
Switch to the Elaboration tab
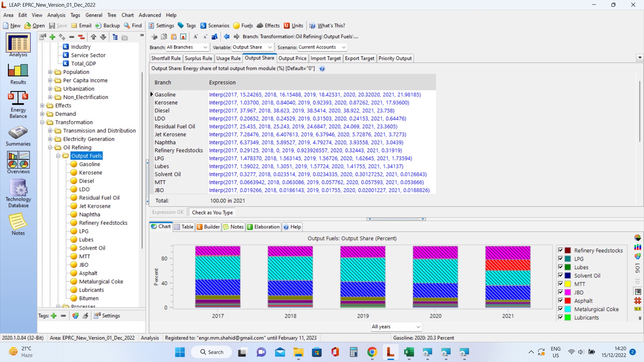click(263, 227)
